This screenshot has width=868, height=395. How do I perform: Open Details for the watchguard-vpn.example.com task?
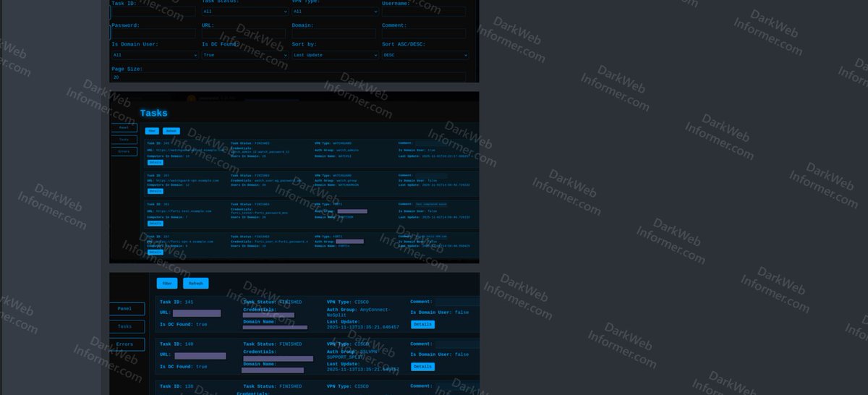coord(155,191)
